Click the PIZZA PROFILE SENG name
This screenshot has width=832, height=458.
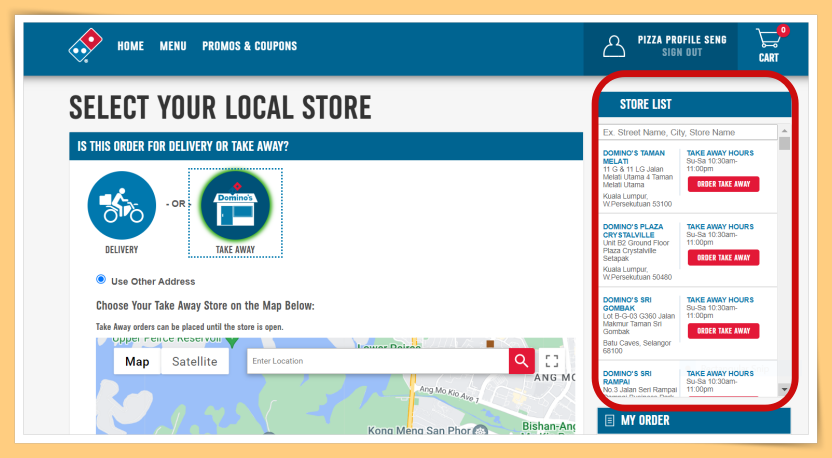pos(682,40)
